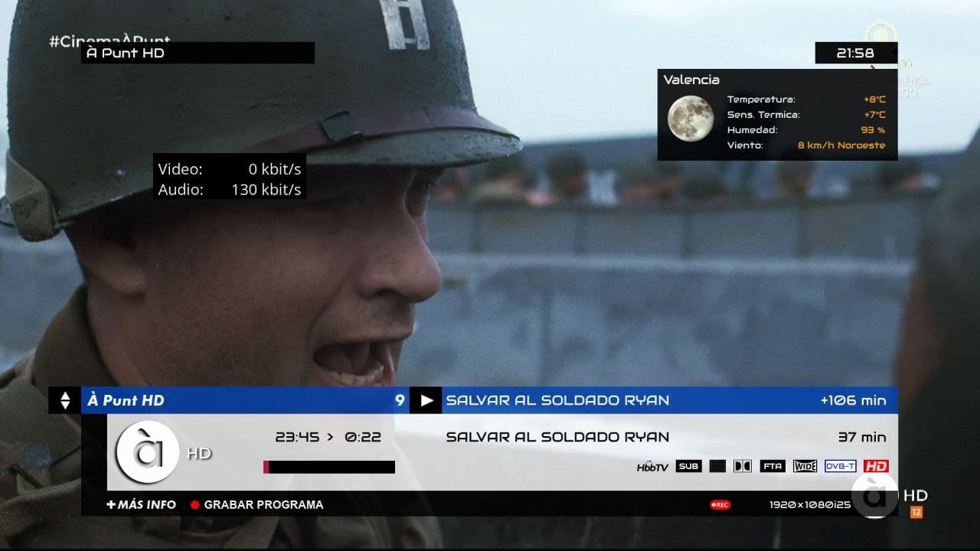
Task: Click the 21:58 clock display
Action: (x=855, y=53)
